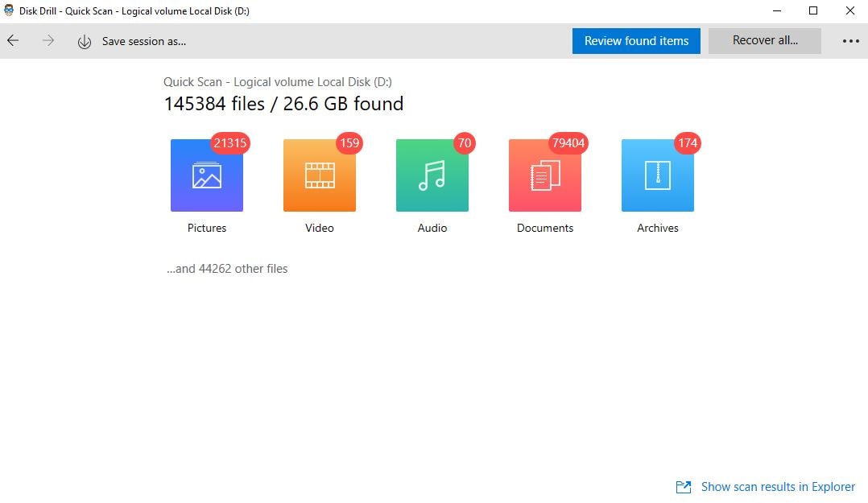Image resolution: width=868 pixels, height=503 pixels.
Task: Click '145384 files / 26.6 GB found' heading
Action: tap(283, 104)
